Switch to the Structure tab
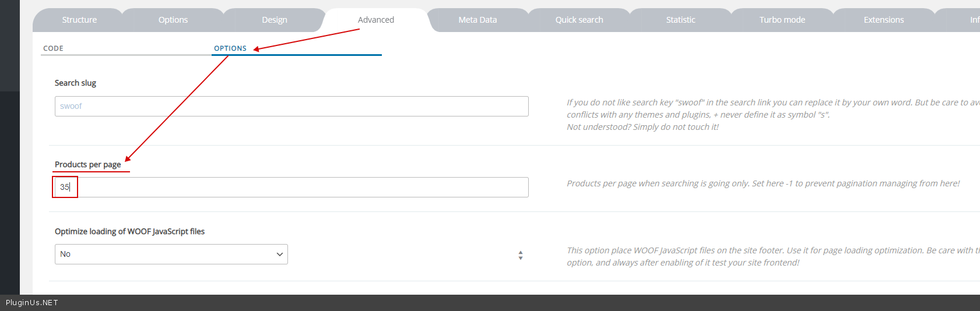980x311 pixels. [x=79, y=20]
